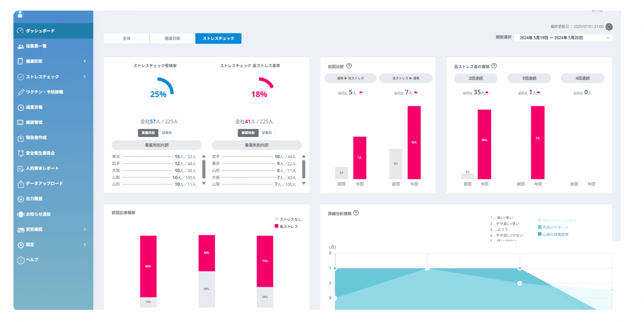Toggle 高ストレス者率 breakdown to 部署別
644x322 pixels.
[x=267, y=133]
